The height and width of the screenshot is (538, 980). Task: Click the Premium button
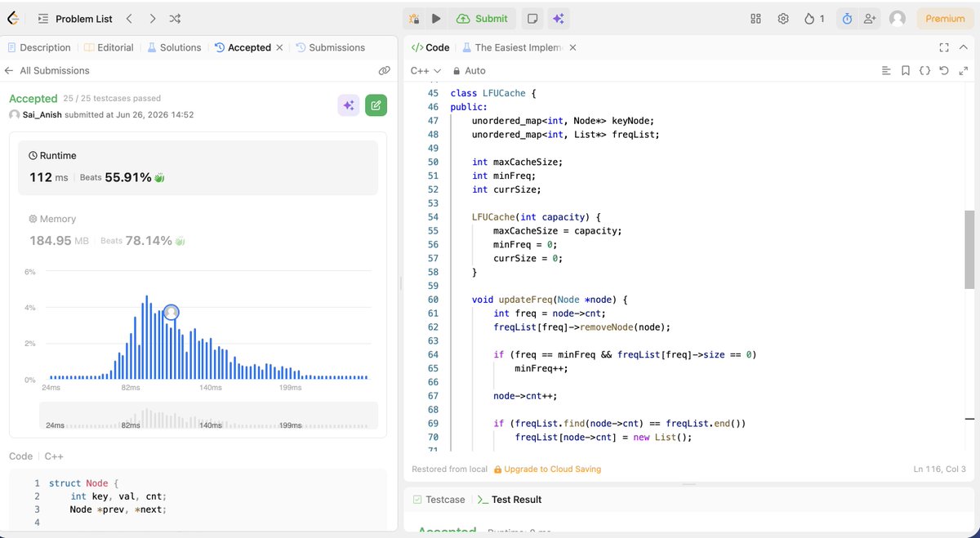tap(945, 18)
